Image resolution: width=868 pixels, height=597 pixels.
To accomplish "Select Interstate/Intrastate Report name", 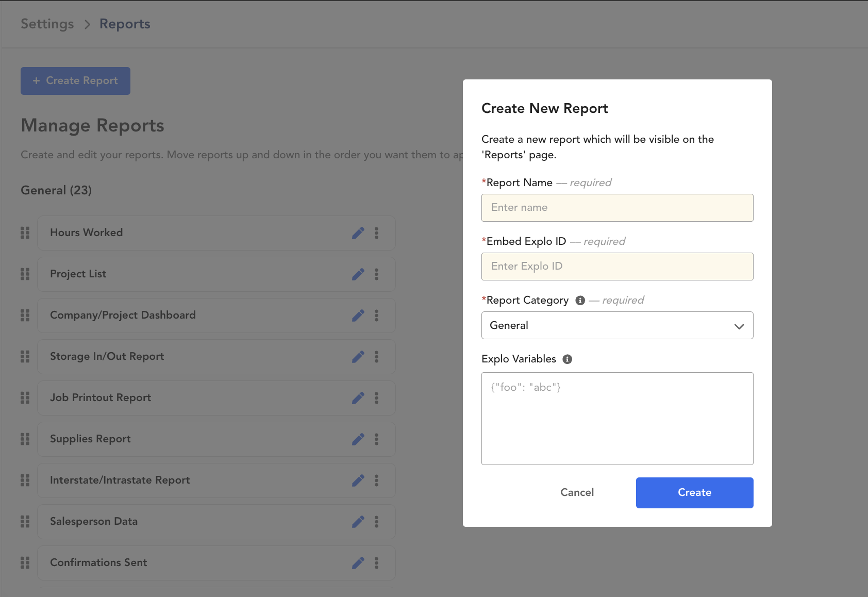I will [x=120, y=480].
